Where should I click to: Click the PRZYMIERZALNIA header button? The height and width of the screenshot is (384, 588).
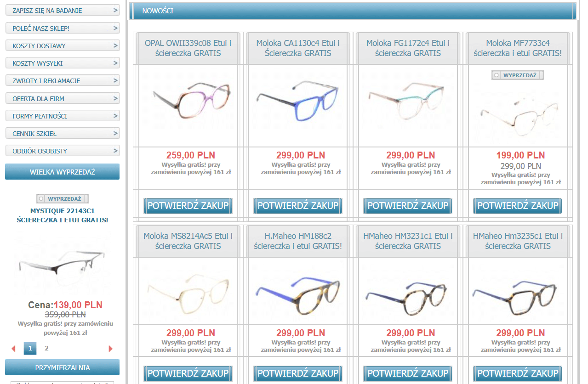coord(63,367)
